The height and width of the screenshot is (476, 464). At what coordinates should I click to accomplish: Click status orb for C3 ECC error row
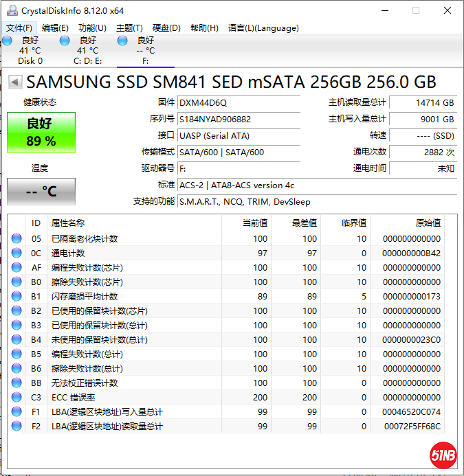tap(17, 397)
